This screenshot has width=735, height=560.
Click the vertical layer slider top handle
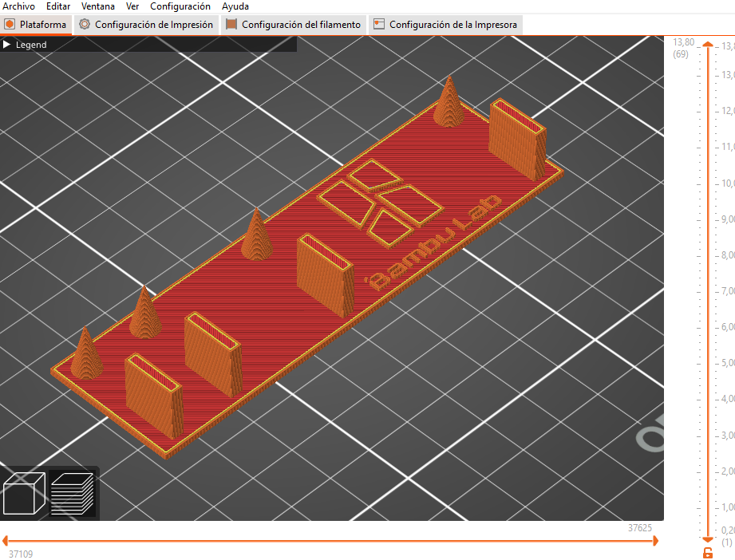tap(708, 45)
